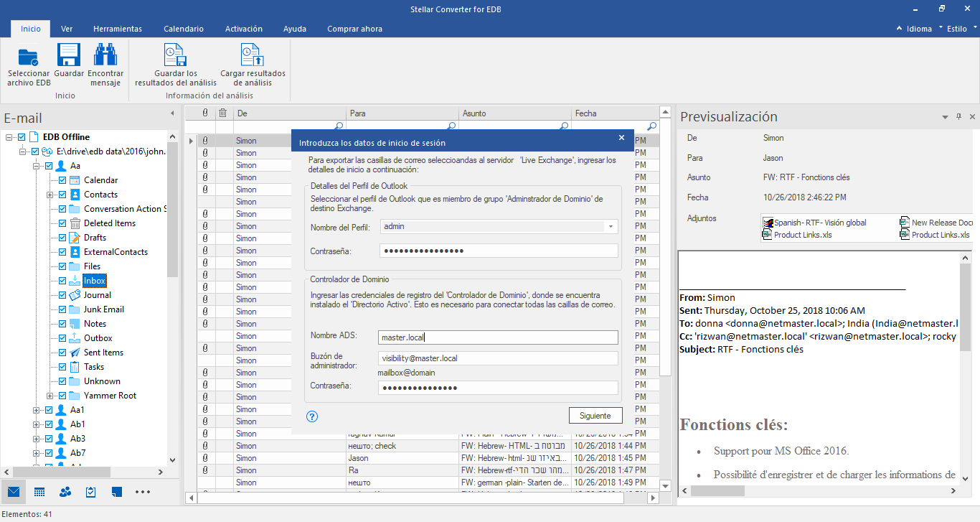Toggle Contacts folder checkbox
The width and height of the screenshot is (980, 522).
point(62,195)
